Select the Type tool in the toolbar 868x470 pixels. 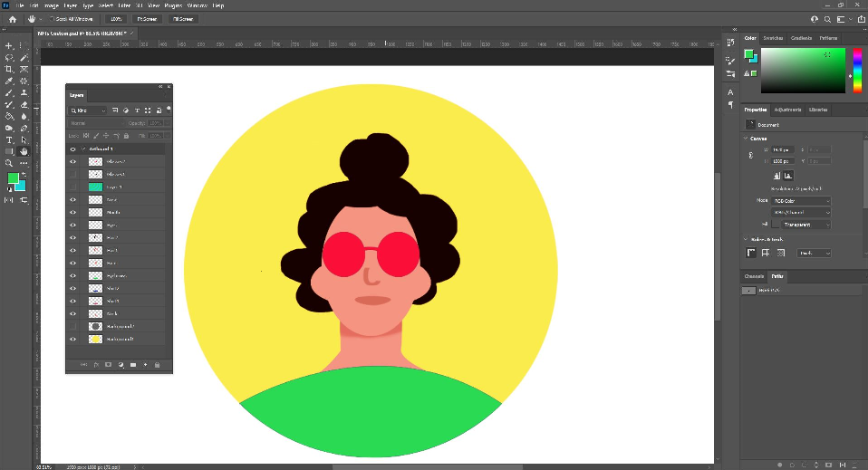9,139
